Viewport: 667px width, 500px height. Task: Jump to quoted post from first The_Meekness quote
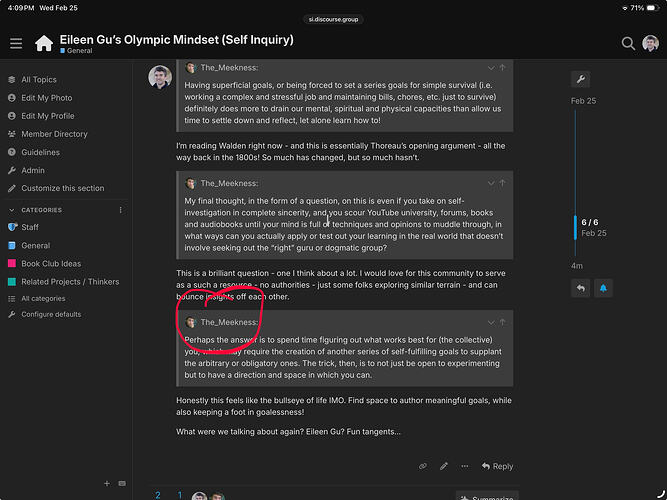pos(502,68)
